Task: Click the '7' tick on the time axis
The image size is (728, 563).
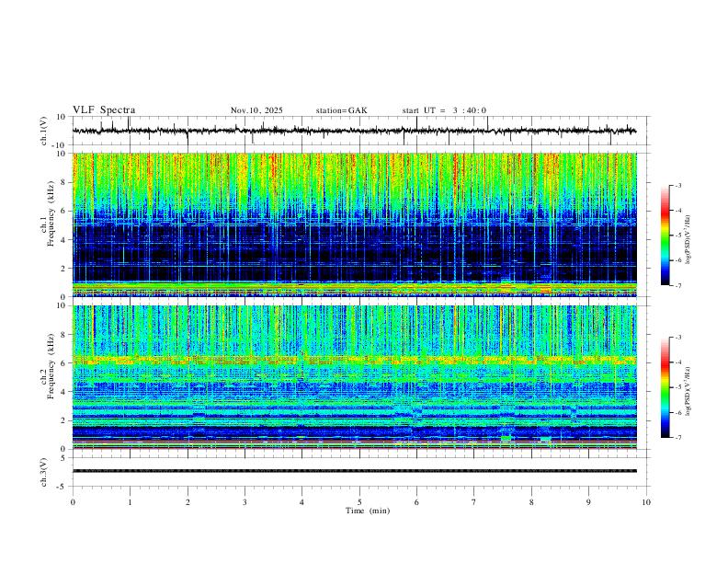Action: (474, 502)
